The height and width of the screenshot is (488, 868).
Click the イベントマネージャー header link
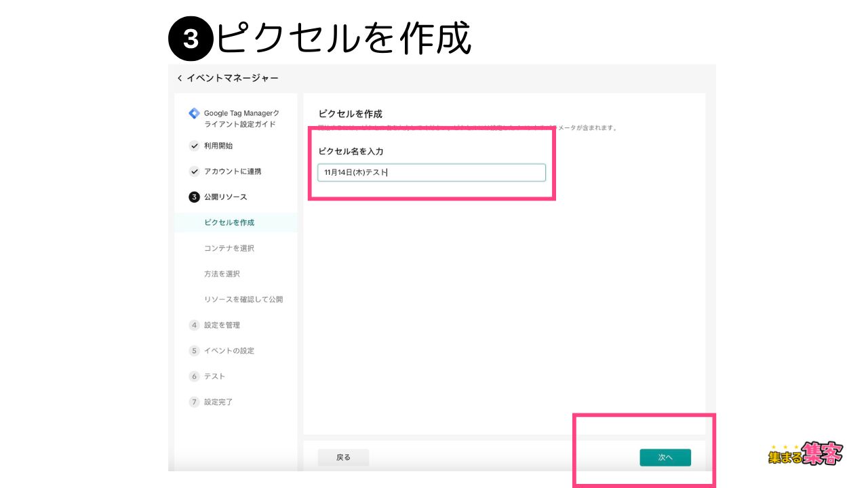(x=232, y=79)
